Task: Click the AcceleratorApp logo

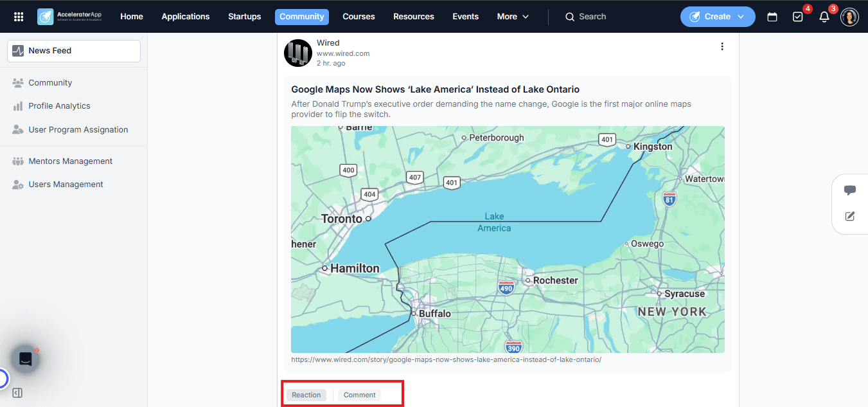Action: click(69, 17)
